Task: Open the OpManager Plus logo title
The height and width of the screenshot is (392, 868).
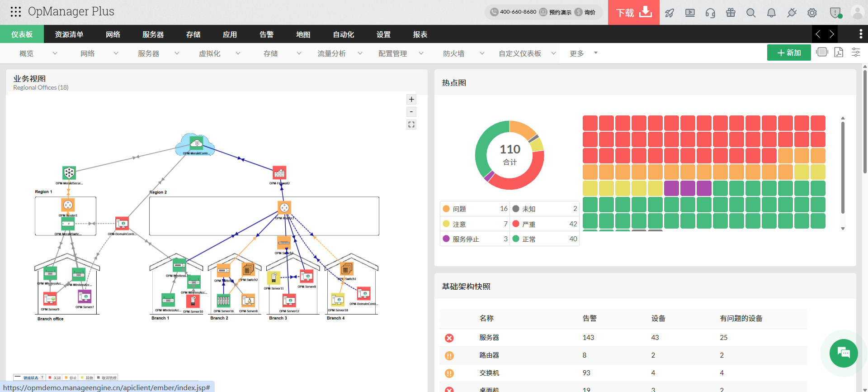Action: click(71, 12)
